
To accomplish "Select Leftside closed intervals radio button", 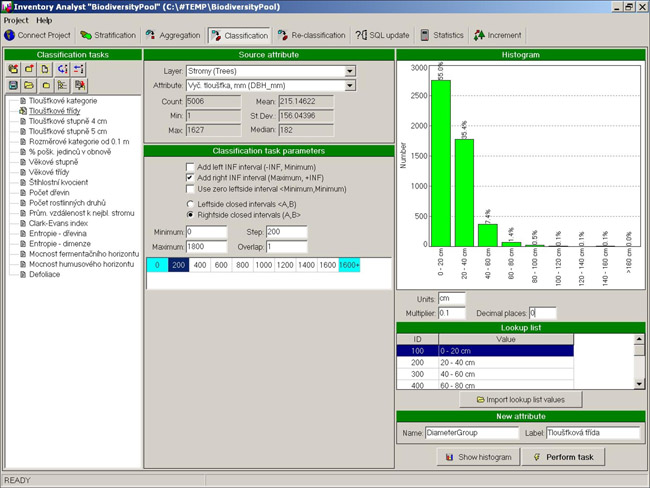I will tap(190, 203).
